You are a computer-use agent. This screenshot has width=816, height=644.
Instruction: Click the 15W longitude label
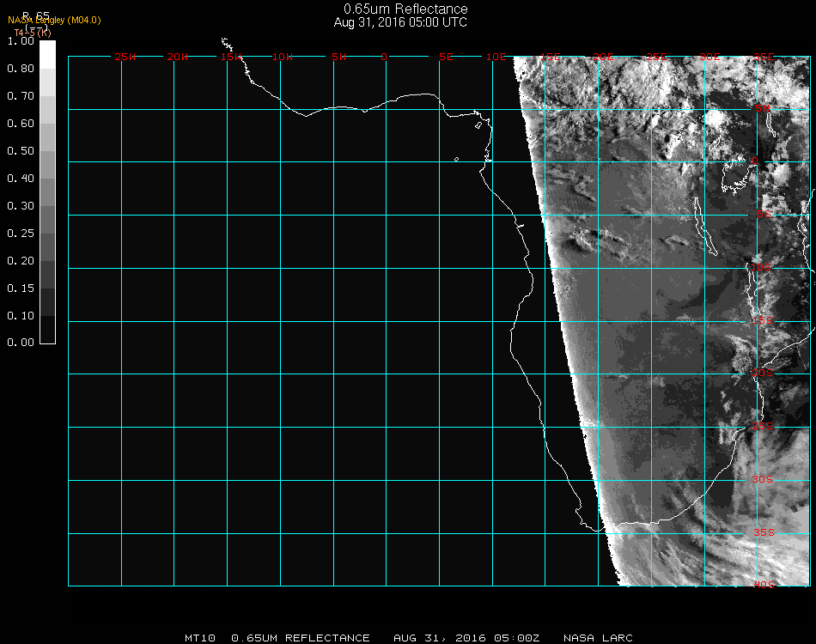coord(230,58)
